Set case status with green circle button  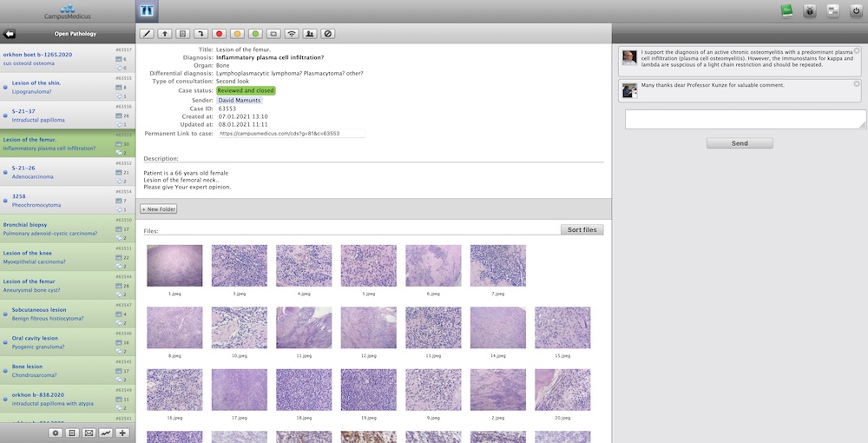(255, 34)
